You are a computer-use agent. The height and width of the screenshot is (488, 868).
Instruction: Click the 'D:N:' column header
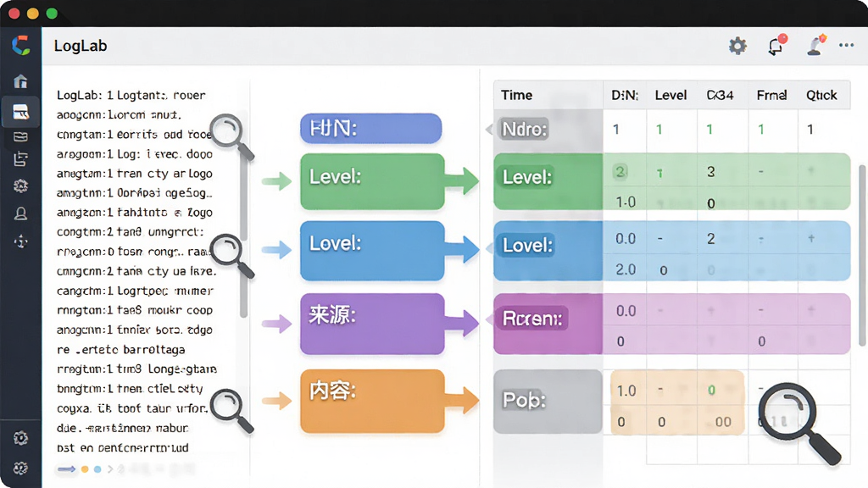click(x=625, y=95)
